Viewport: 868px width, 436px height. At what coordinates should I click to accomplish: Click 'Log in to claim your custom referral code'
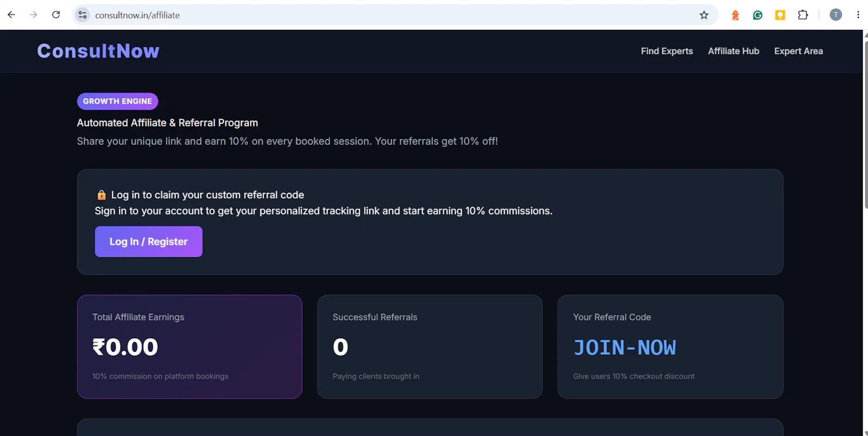208,195
